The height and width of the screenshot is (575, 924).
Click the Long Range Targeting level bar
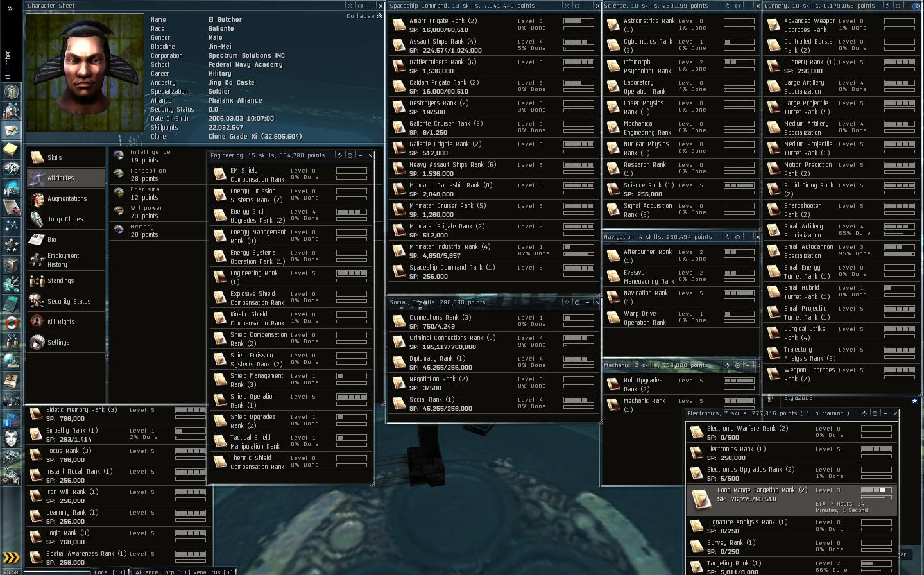(x=876, y=491)
